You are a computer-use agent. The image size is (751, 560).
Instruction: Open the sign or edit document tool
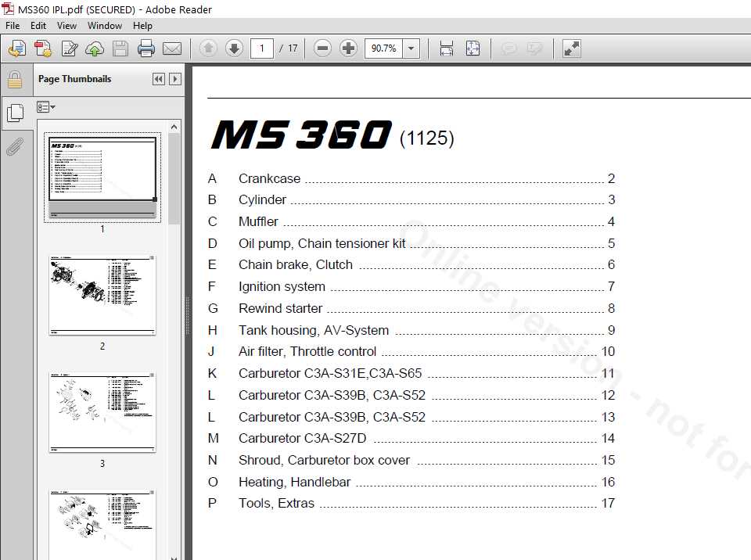pyautogui.click(x=70, y=48)
